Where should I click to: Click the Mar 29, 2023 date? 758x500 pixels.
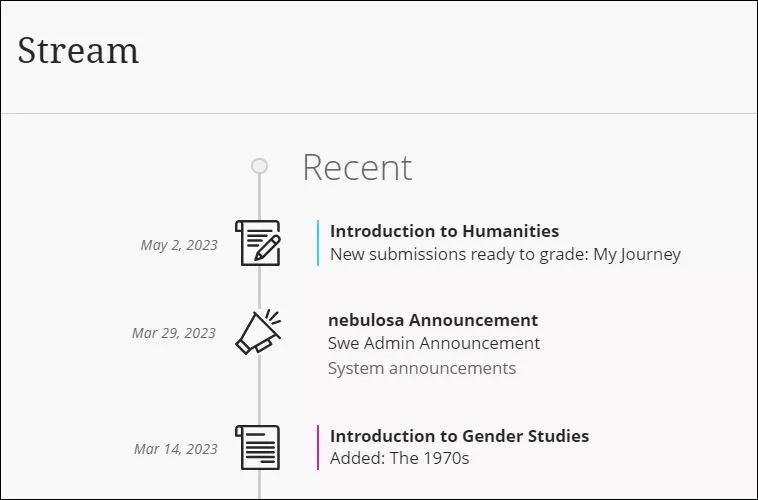tap(174, 333)
